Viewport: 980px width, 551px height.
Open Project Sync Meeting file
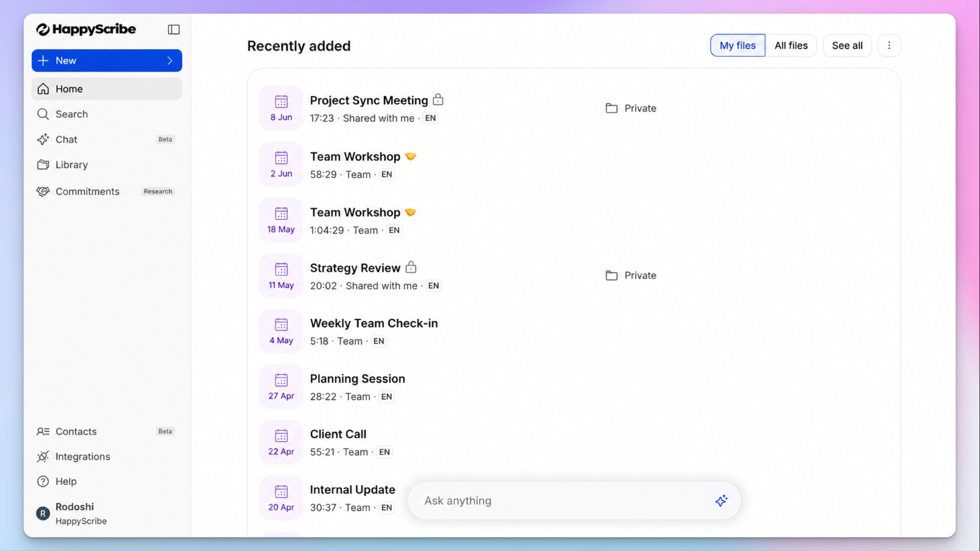tap(369, 101)
